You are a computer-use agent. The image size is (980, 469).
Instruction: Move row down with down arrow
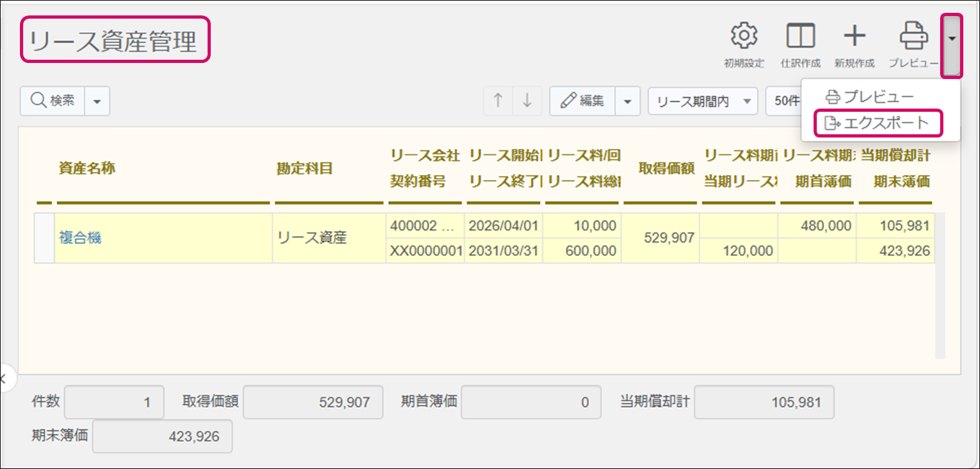tap(527, 102)
